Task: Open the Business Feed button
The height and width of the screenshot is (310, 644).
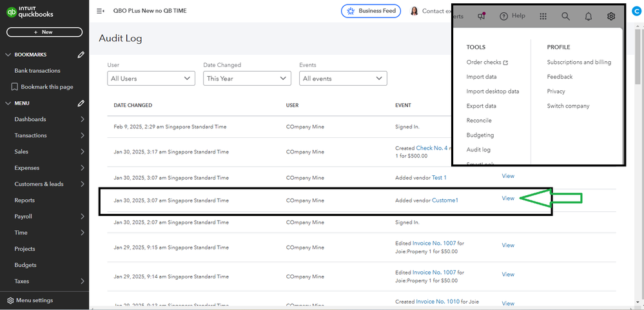Action: [371, 11]
